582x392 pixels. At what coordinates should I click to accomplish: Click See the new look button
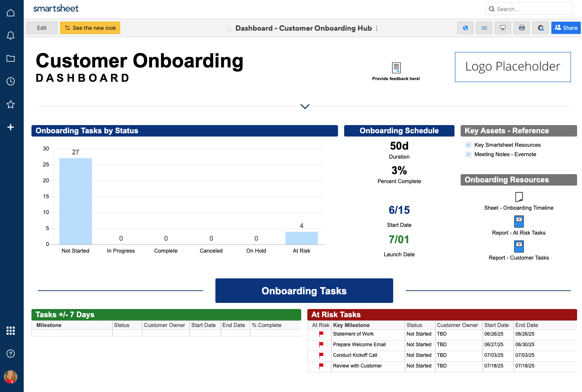point(90,28)
